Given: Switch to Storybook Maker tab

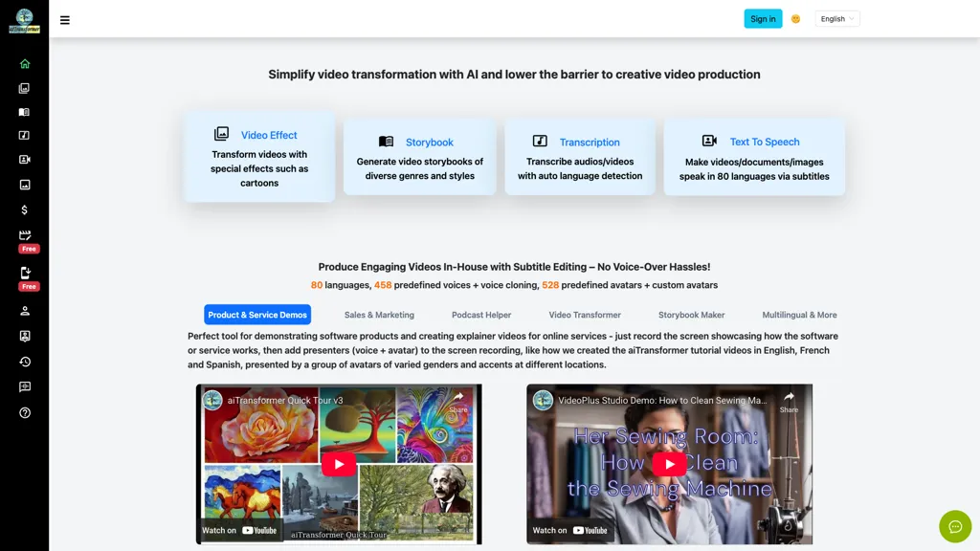Looking at the screenshot, I should (691, 315).
